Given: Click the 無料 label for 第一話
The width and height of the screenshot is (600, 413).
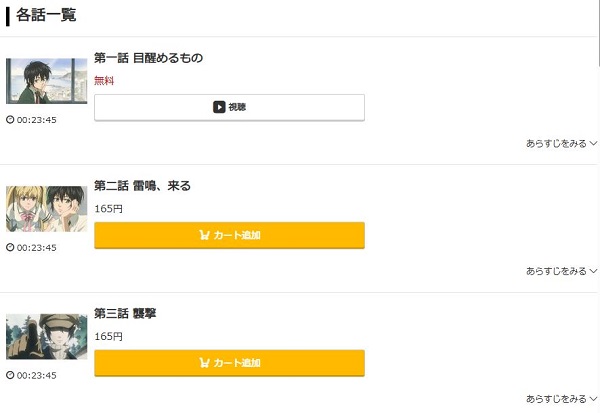Looking at the screenshot, I should tap(104, 81).
